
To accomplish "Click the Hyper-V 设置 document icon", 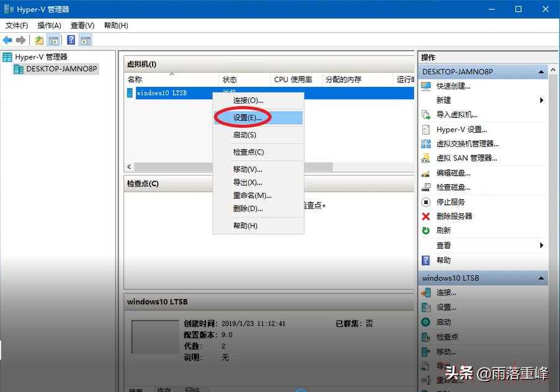I will coord(425,130).
